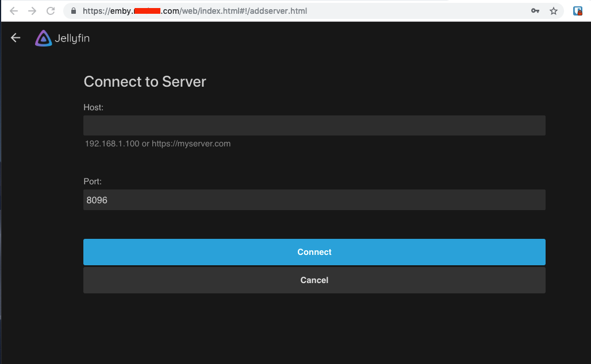The width and height of the screenshot is (591, 364).
Task: Click the Port label above the input
Action: (92, 181)
